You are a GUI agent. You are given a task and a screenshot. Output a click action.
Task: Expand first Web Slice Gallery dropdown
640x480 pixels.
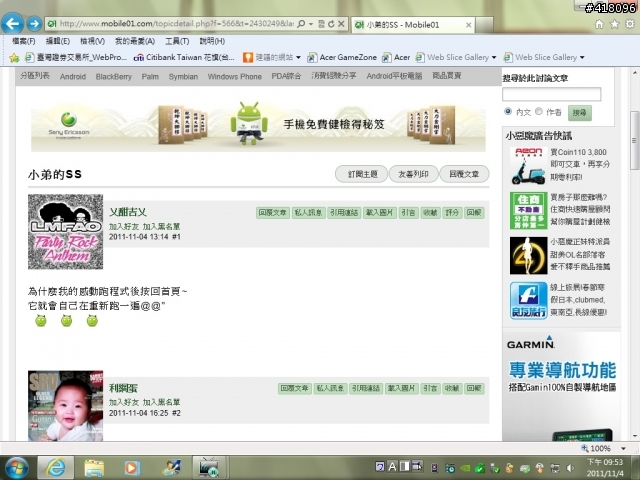494,58
